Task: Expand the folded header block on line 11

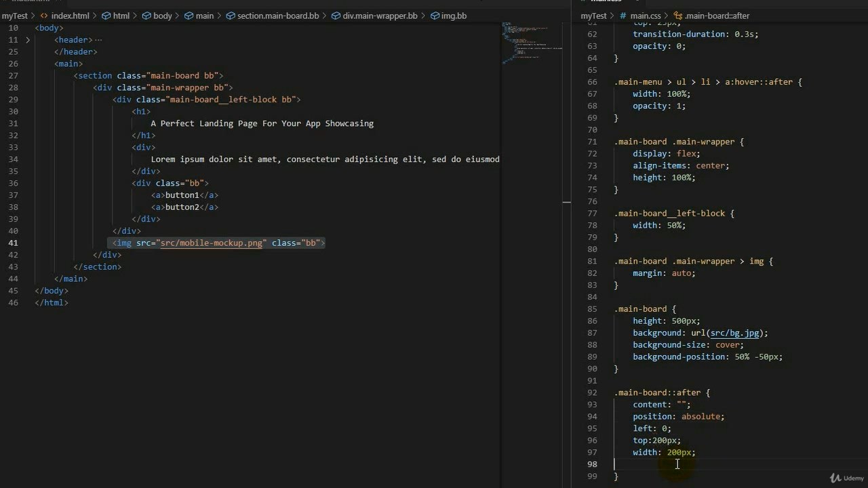Action: (28, 40)
